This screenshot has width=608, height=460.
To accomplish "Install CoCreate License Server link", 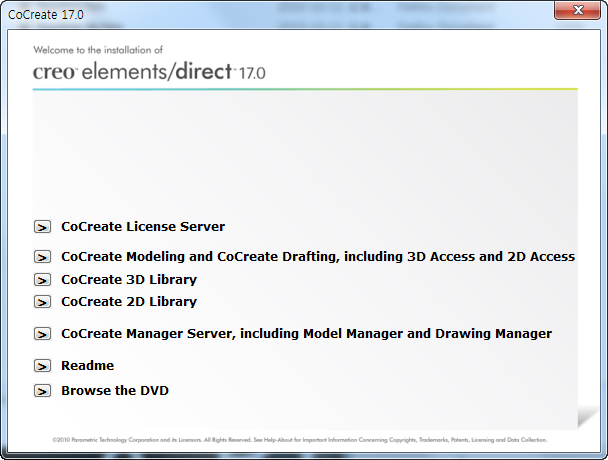I will click(143, 227).
